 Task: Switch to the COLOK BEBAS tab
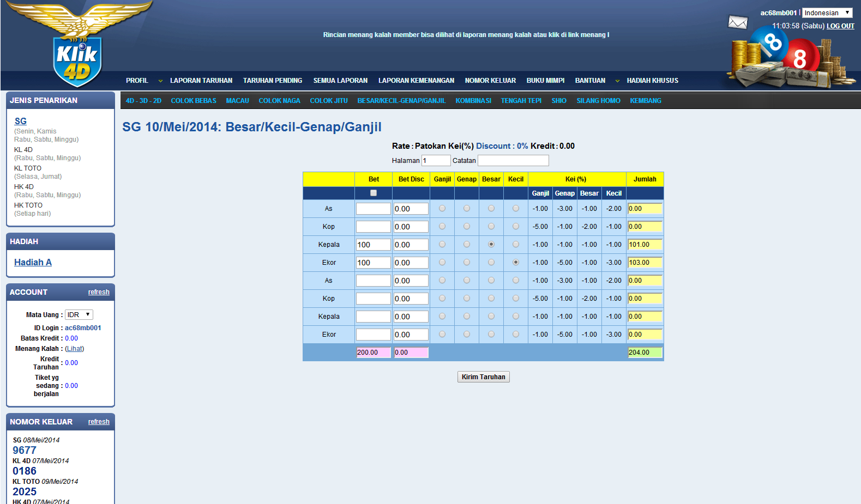tap(194, 101)
